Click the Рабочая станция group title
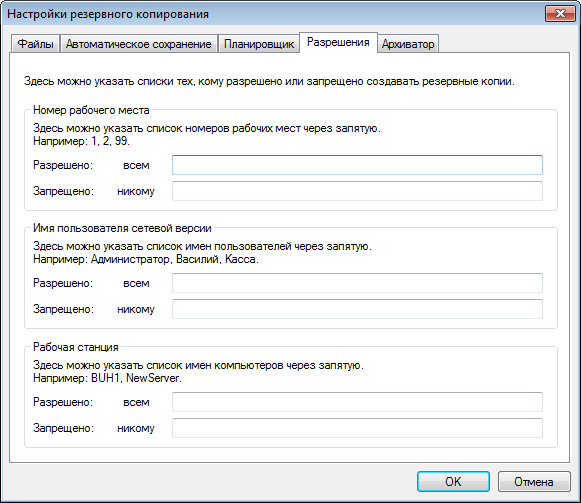The height and width of the screenshot is (503, 581). [76, 347]
